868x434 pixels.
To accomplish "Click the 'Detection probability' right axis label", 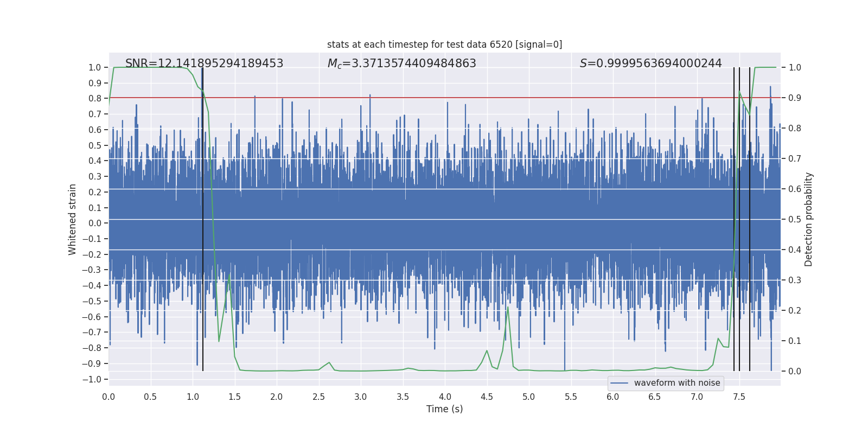I will click(x=809, y=219).
